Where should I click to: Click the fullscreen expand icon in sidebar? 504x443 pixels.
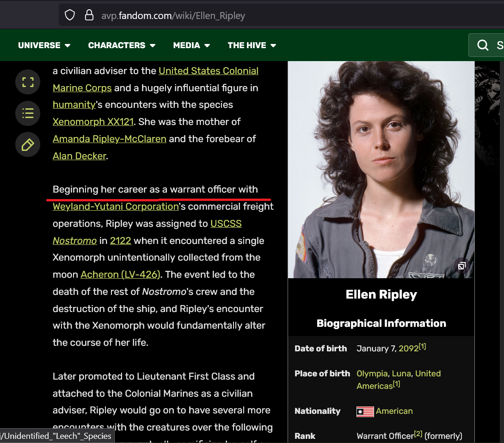pyautogui.click(x=28, y=82)
